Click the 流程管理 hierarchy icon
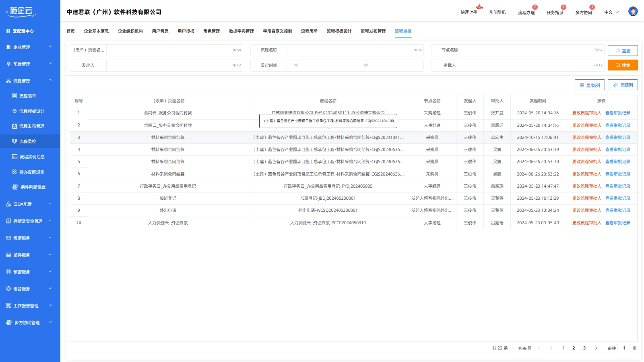 [8, 81]
